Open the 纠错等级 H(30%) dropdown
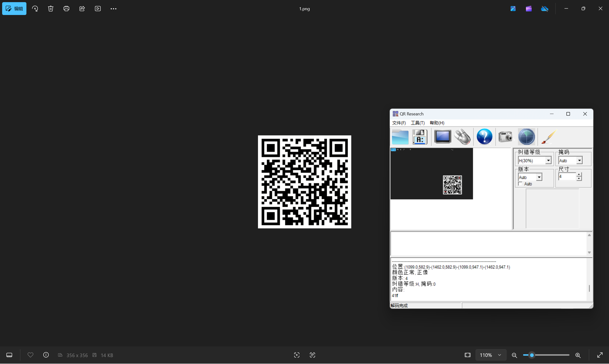This screenshot has width=609, height=364. (535, 161)
